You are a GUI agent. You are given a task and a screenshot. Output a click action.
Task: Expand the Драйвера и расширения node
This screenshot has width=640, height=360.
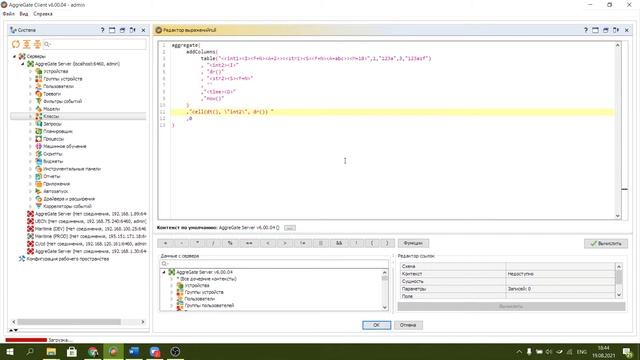click(x=31, y=199)
